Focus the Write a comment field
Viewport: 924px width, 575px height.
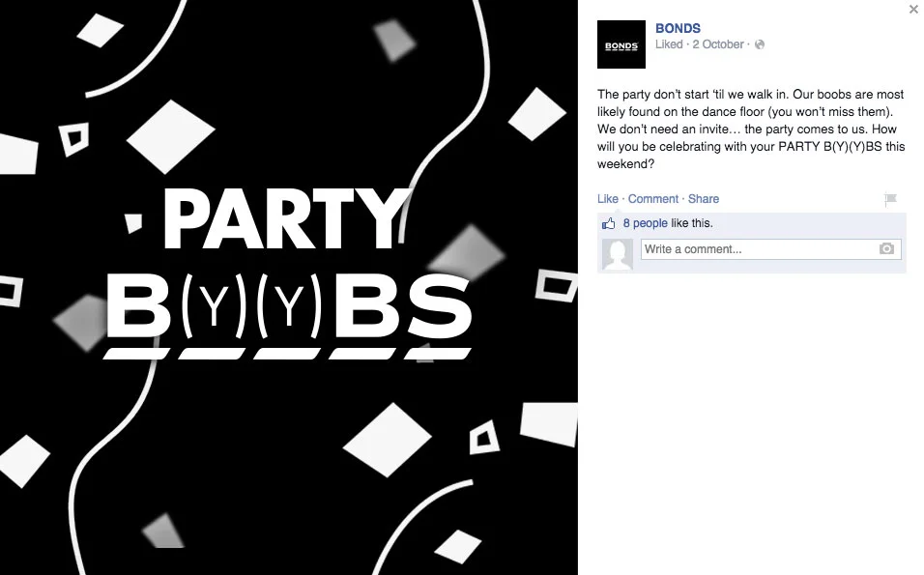[x=770, y=249]
